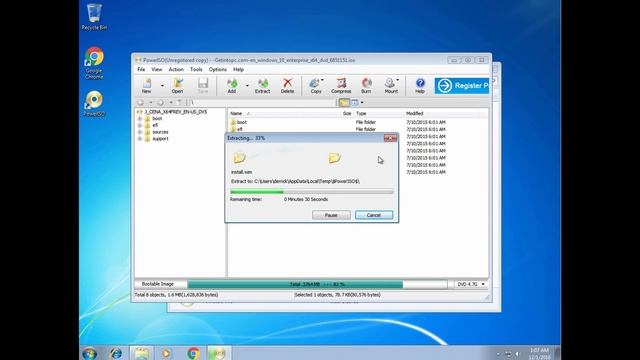Click the Open toolbar icon

(178, 86)
